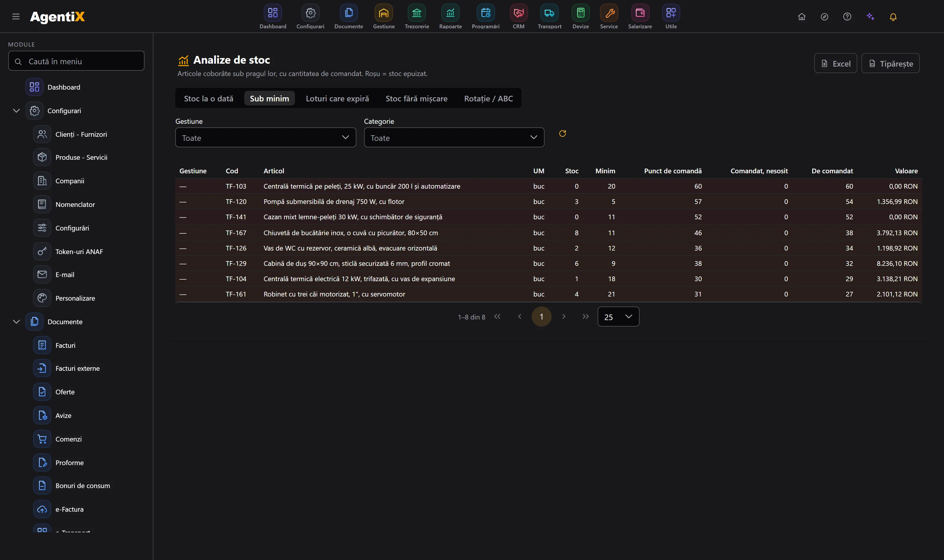Open the CRM handshake icon
This screenshot has width=944, height=560.
[x=518, y=13]
